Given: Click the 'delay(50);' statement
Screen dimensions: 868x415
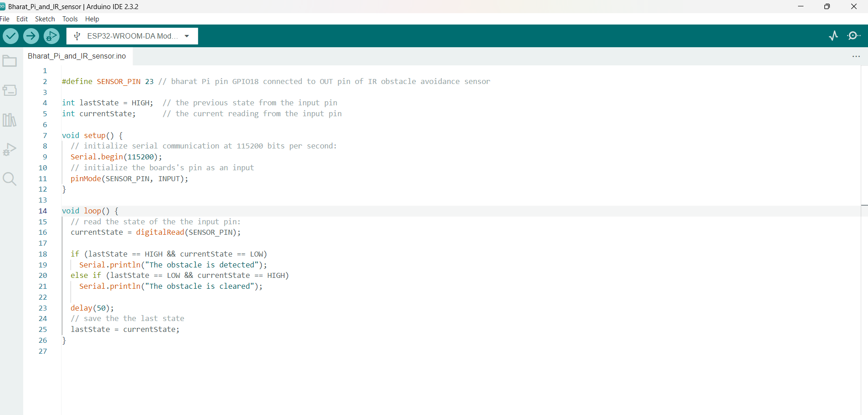Looking at the screenshot, I should pyautogui.click(x=92, y=308).
